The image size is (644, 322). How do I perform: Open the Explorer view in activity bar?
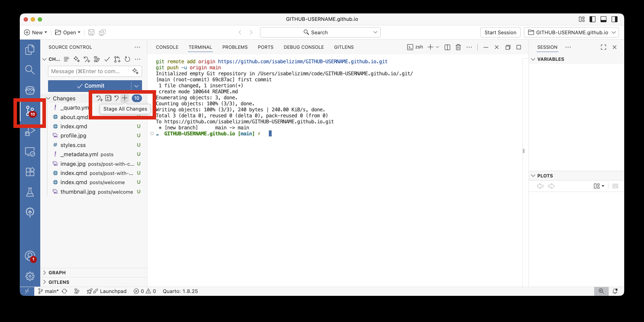tap(30, 49)
